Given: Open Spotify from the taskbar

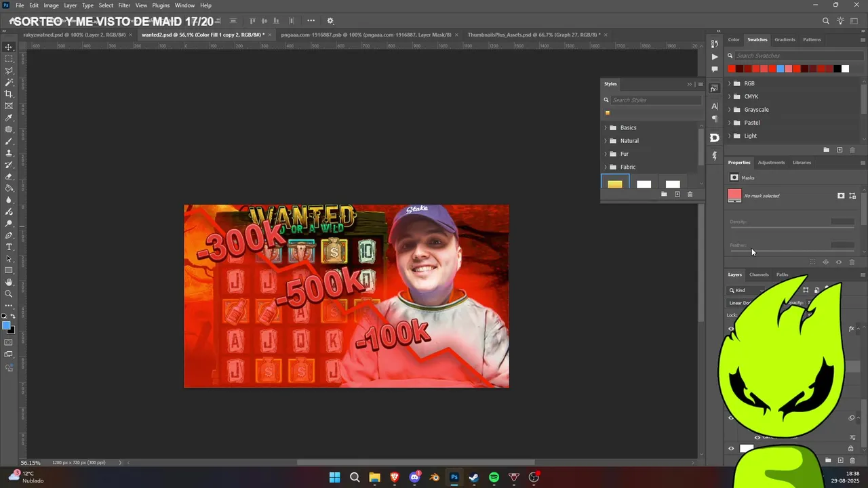Looking at the screenshot, I should click(x=494, y=477).
